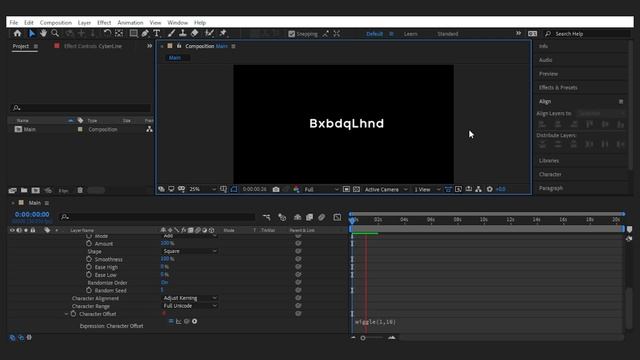The width and height of the screenshot is (640, 360).
Task: Open the Graph Editor icon in timeline
Action: (337, 217)
